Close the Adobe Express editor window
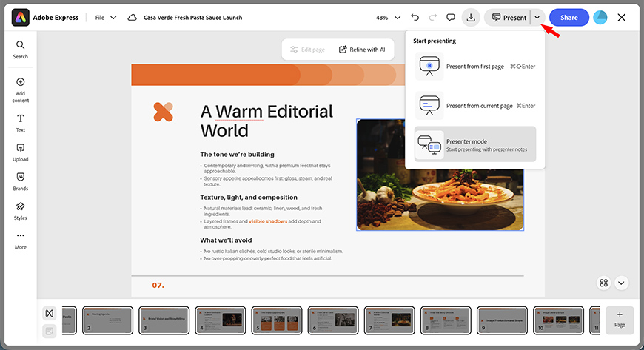Image resolution: width=644 pixels, height=350 pixels. pos(621,17)
